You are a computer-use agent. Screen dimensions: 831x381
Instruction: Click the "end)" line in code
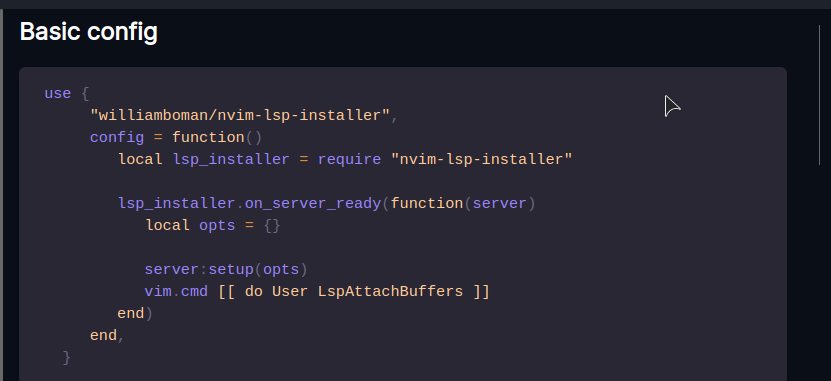pos(135,314)
